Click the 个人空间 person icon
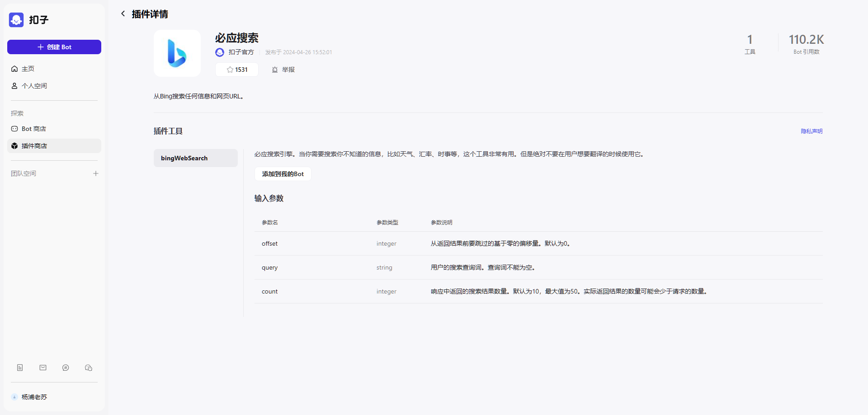The width and height of the screenshot is (868, 415). tap(14, 86)
